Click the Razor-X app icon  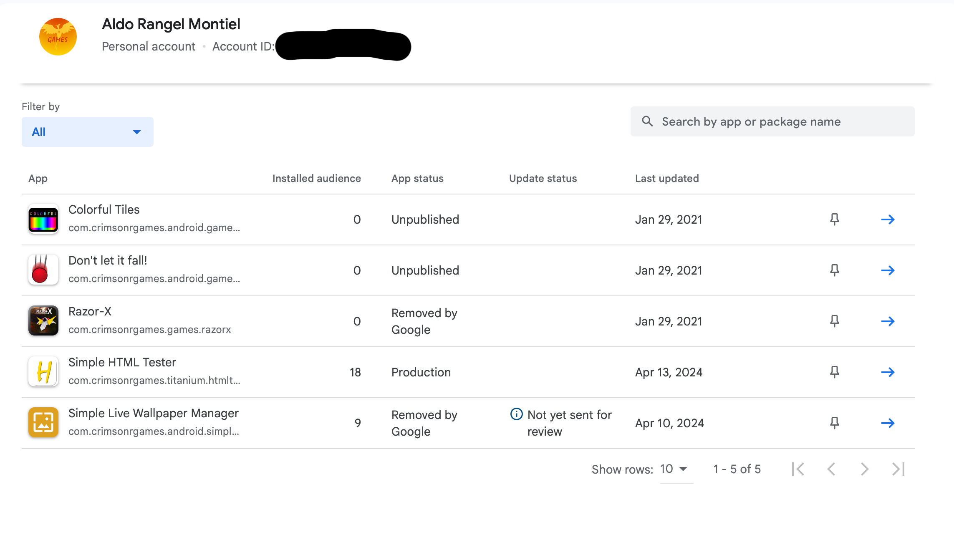(x=43, y=320)
